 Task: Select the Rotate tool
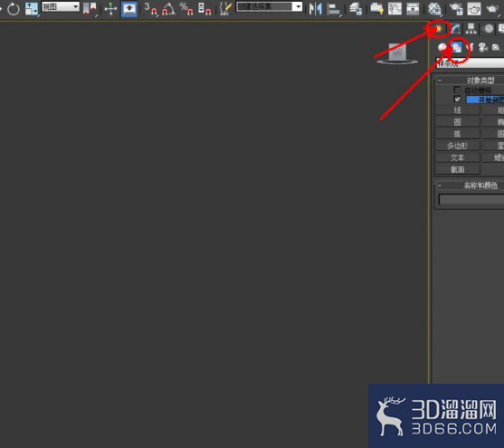tap(14, 9)
